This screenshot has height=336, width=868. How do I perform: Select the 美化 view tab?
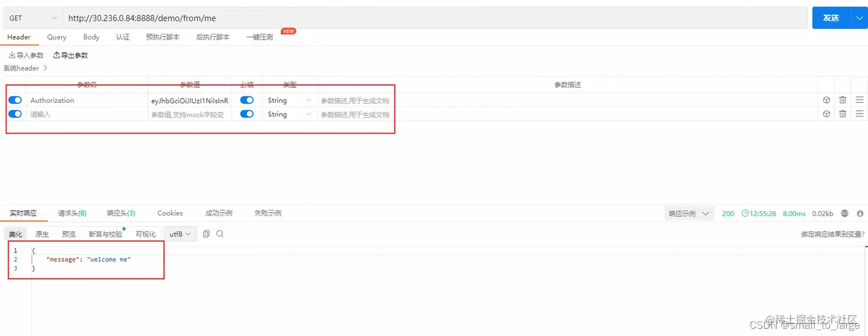click(x=15, y=234)
